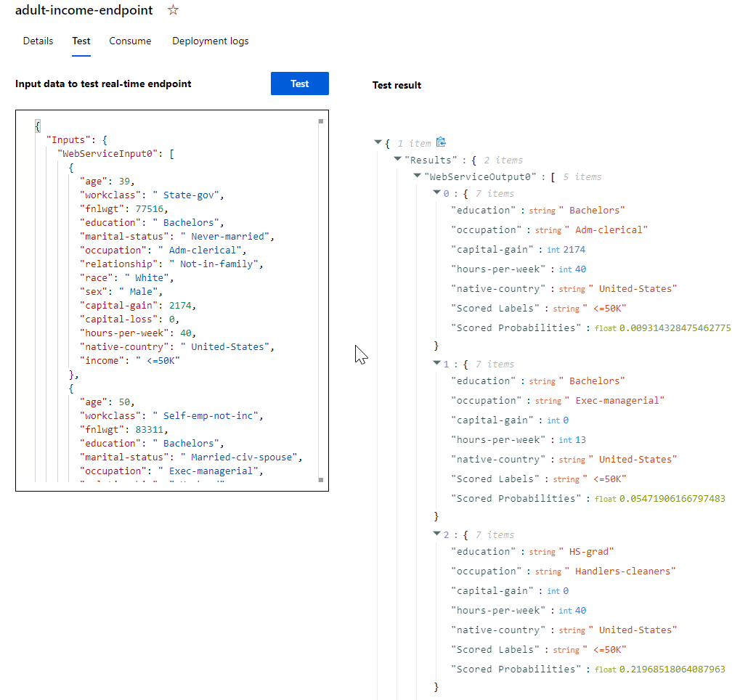748x700 pixels.
Task: Click the "Inputs" key in the editor
Action: [68, 139]
